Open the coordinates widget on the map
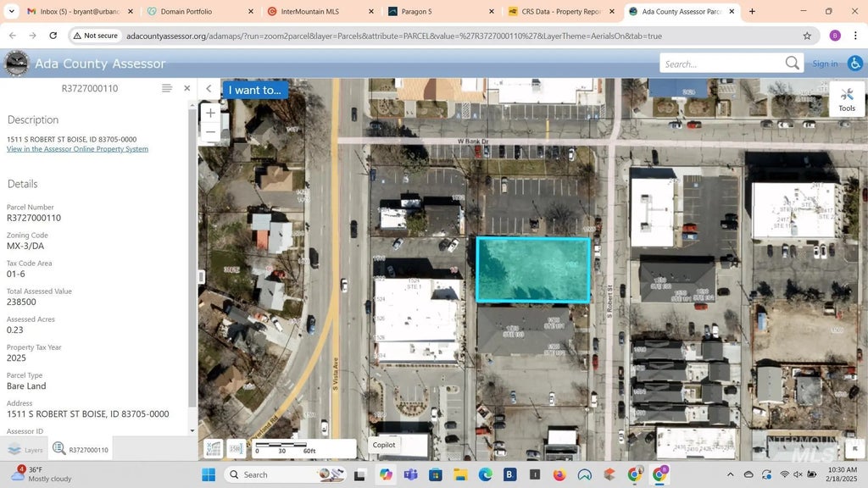The width and height of the screenshot is (868, 488). tap(214, 448)
